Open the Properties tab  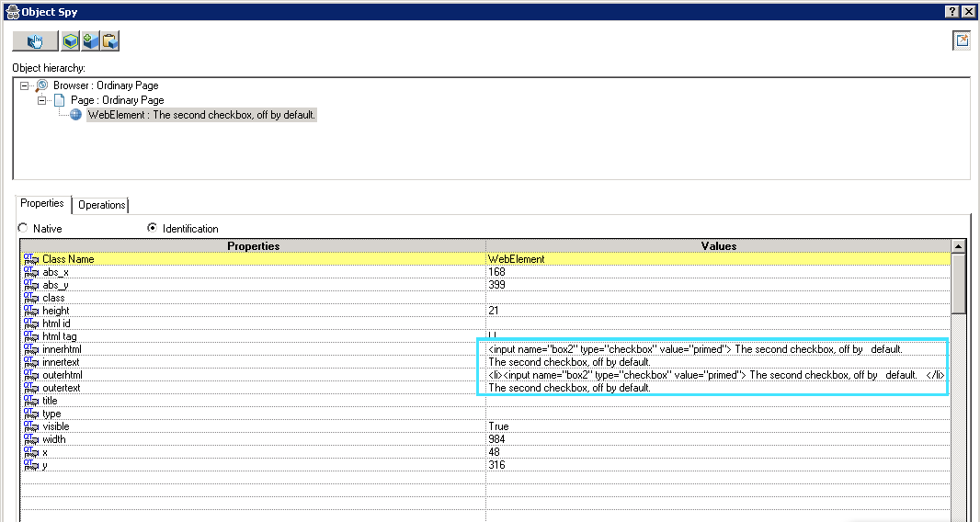click(x=42, y=204)
